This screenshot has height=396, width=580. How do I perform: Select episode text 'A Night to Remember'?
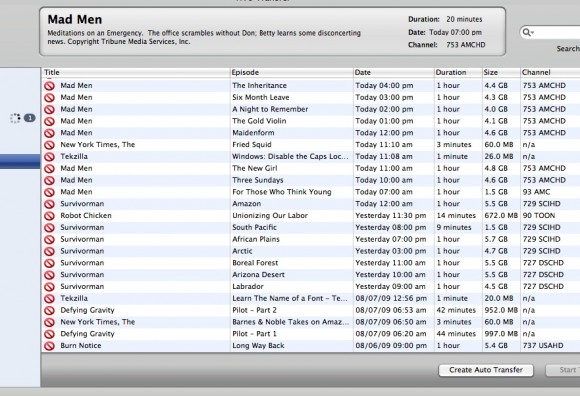tap(270, 109)
